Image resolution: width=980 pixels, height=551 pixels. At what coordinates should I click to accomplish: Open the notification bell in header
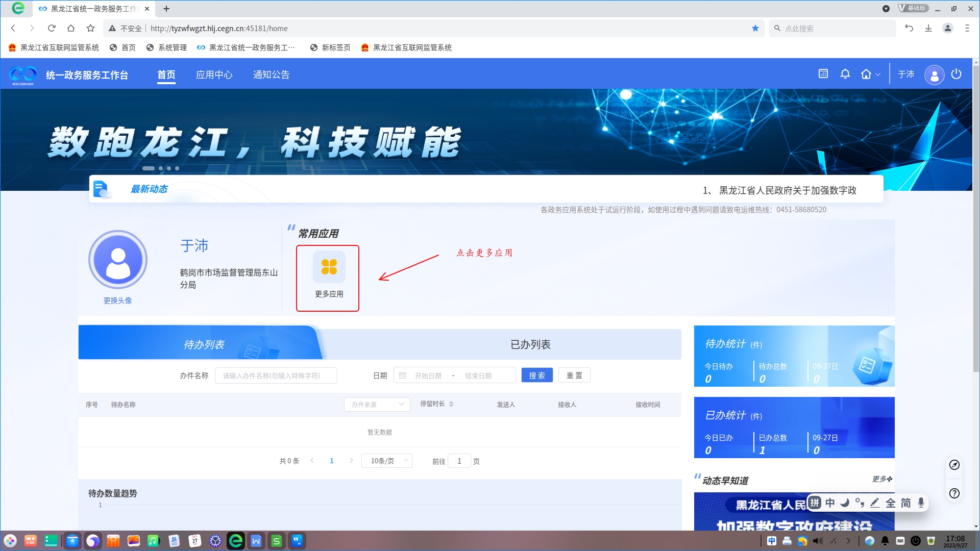click(x=845, y=74)
